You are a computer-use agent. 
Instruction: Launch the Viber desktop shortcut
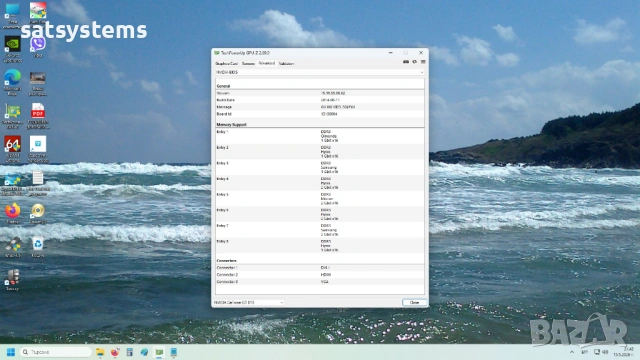pos(38,47)
